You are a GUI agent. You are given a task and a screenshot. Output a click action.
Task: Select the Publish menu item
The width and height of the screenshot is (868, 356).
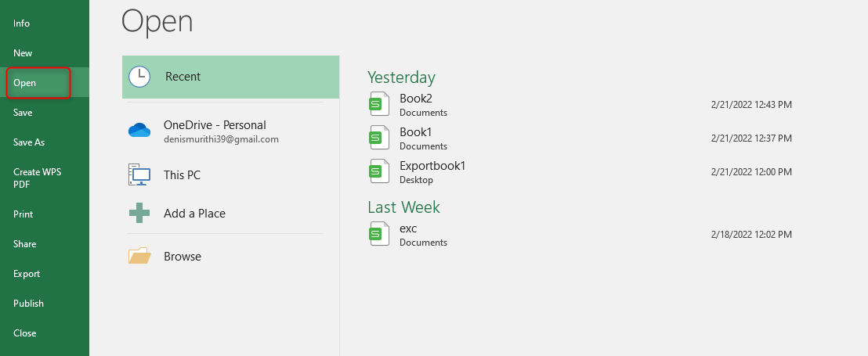[28, 304]
